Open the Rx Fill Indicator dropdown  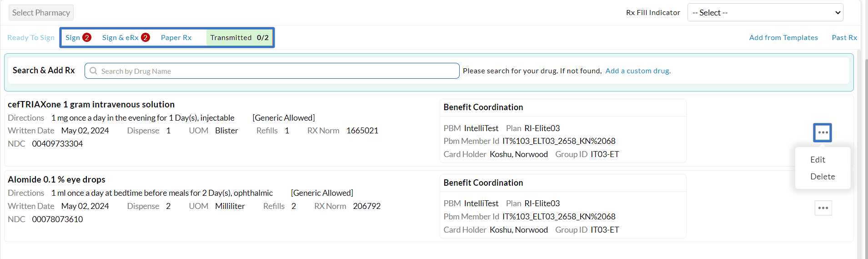(765, 13)
